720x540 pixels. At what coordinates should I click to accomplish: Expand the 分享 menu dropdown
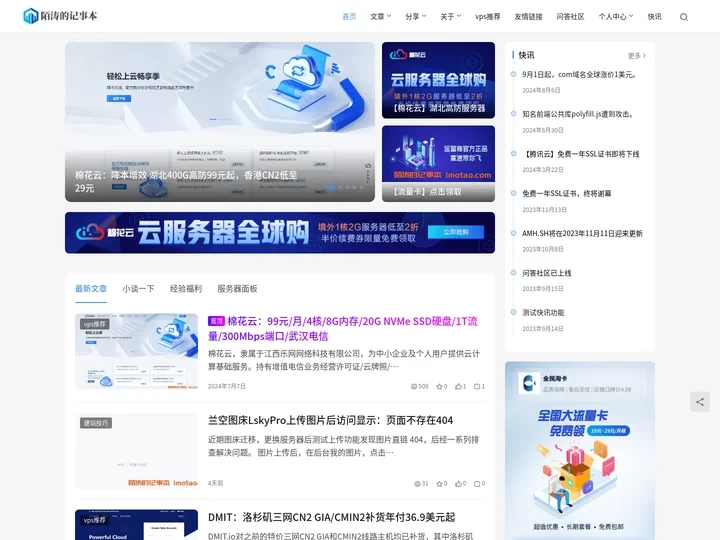coord(416,17)
